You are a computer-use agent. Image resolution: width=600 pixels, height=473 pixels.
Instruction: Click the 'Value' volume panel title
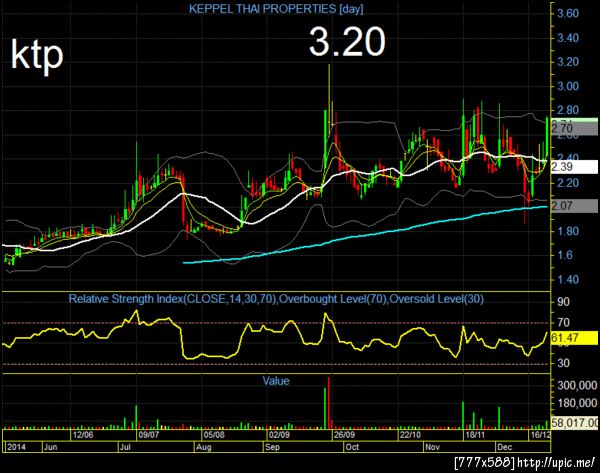point(276,381)
